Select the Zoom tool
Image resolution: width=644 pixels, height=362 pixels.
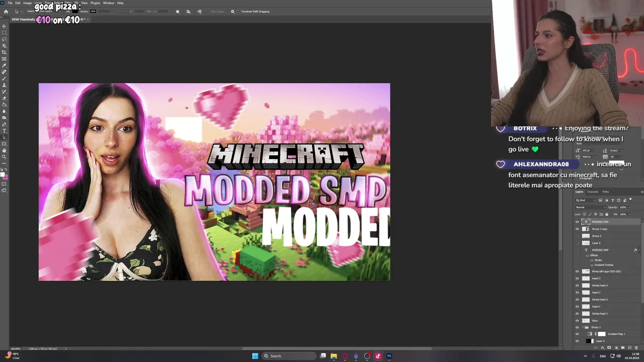pyautogui.click(x=4, y=156)
